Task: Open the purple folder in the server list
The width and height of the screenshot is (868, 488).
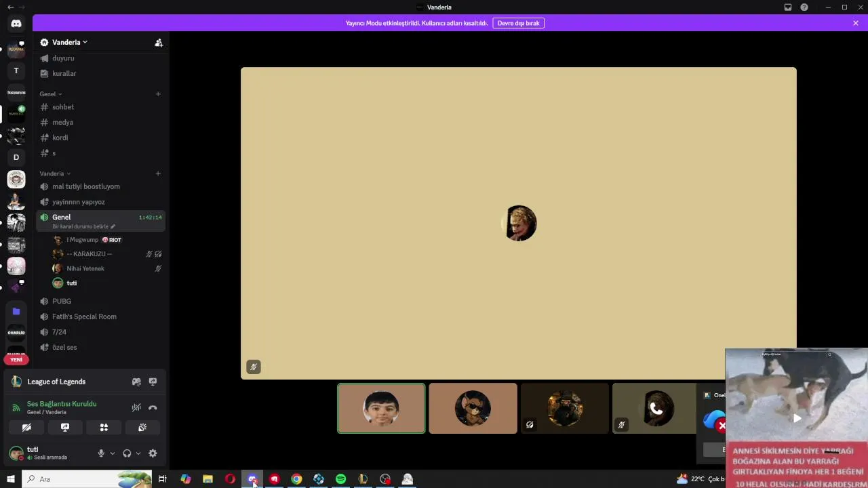Action: click(x=16, y=311)
